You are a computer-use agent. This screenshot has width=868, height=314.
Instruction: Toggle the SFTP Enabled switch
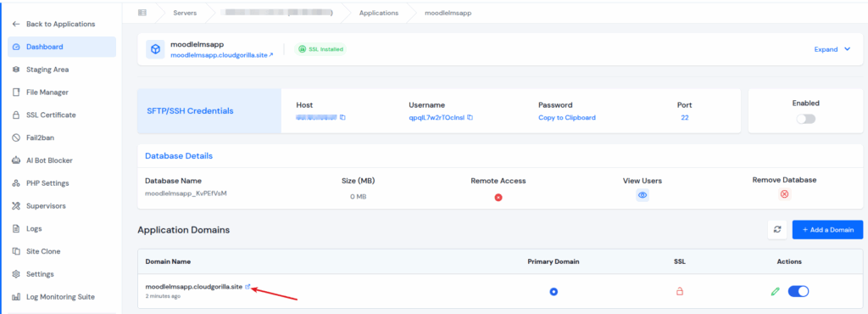[806, 119]
